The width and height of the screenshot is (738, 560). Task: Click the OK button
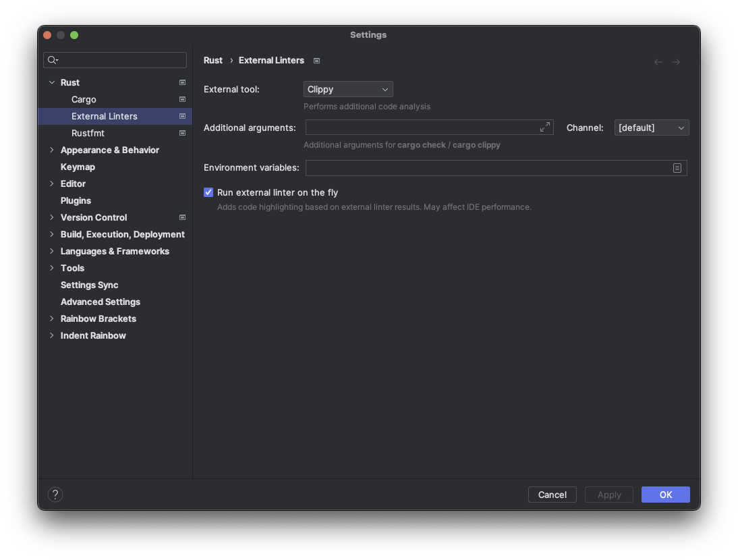(665, 495)
